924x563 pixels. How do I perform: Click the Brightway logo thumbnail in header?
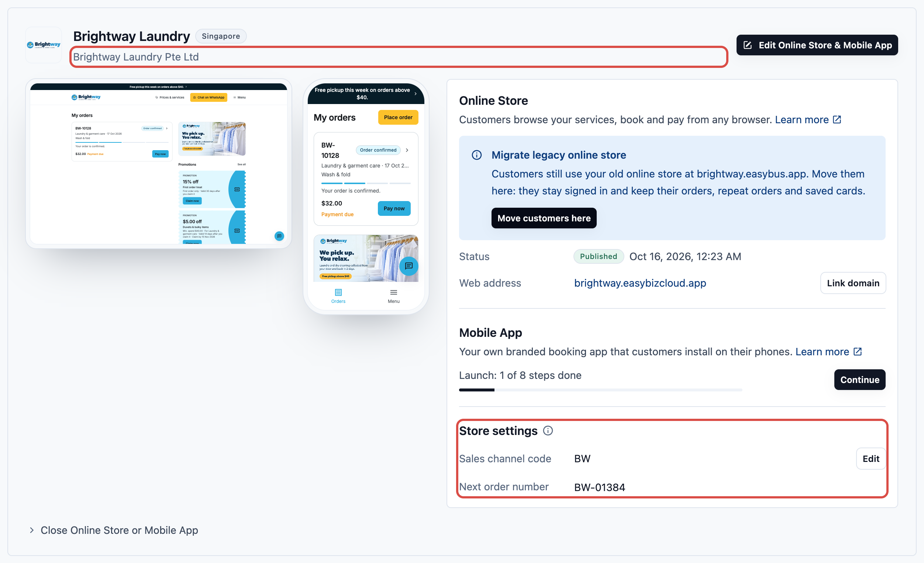(44, 45)
